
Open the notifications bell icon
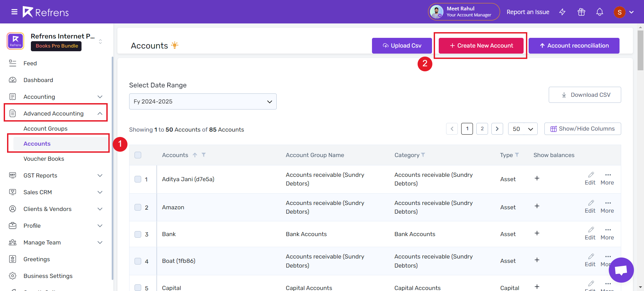pyautogui.click(x=600, y=12)
